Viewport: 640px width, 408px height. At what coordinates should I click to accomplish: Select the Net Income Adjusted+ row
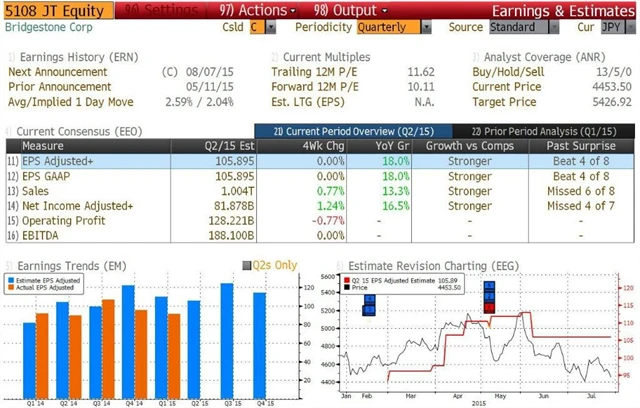click(320, 206)
